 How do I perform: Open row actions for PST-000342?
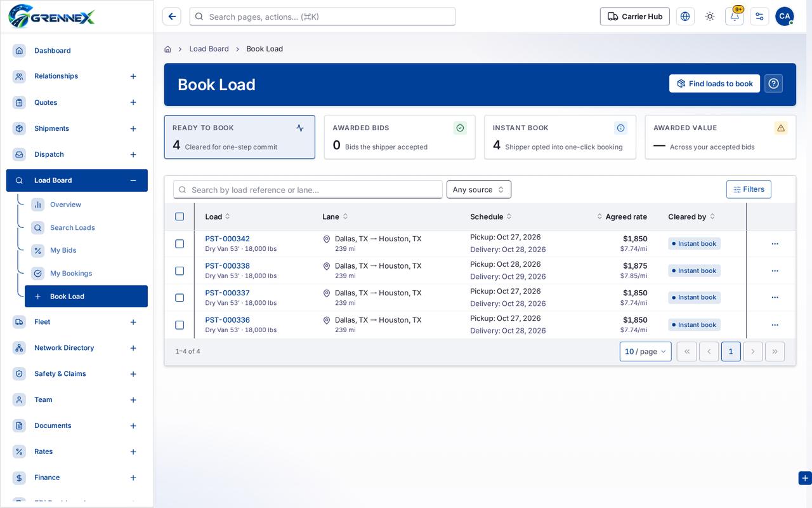[775, 244]
